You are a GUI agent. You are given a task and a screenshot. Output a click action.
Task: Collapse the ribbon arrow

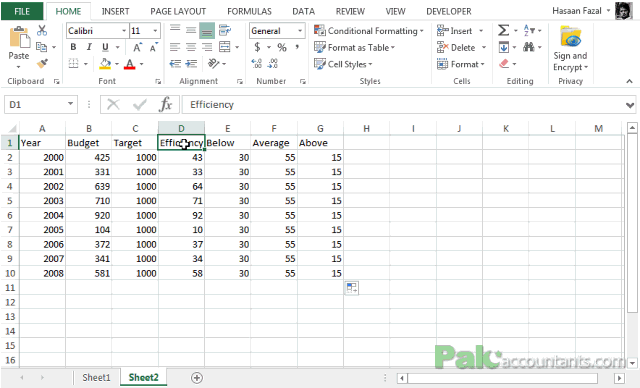coord(629,81)
